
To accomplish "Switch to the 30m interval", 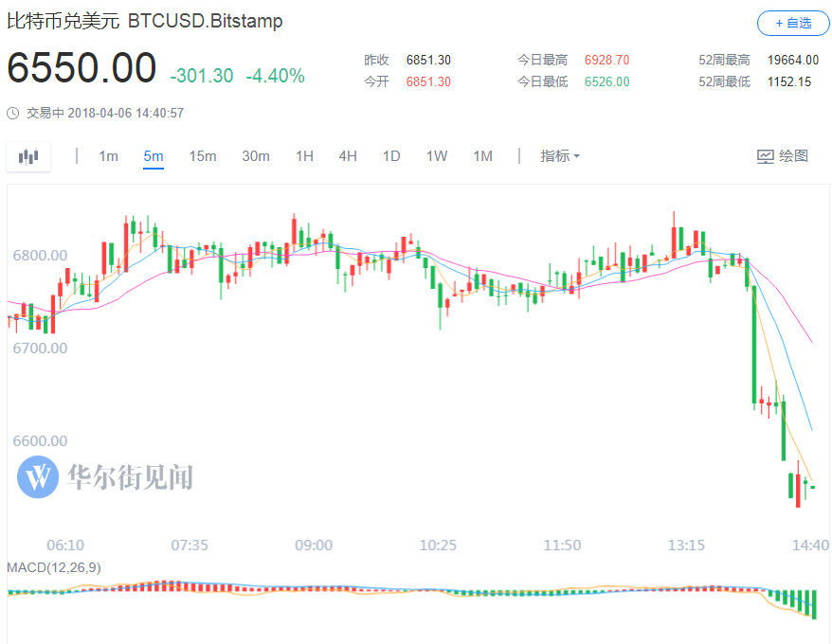I will pos(255,156).
